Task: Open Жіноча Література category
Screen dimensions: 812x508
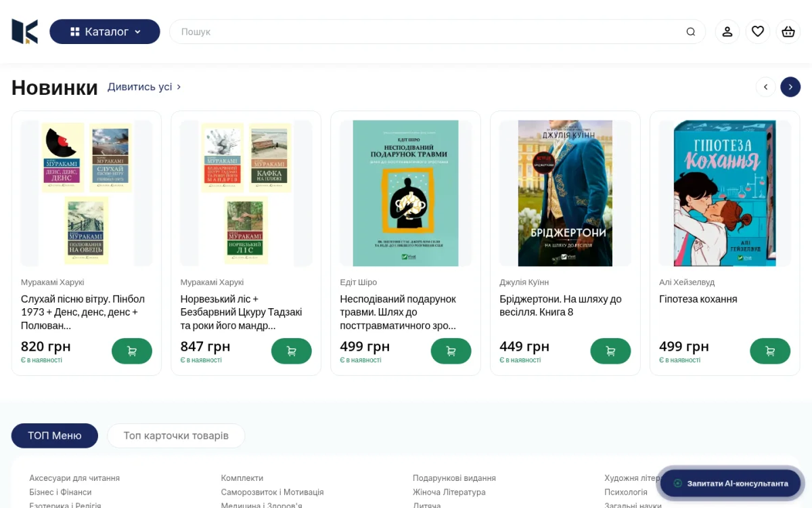Action: coord(449,492)
